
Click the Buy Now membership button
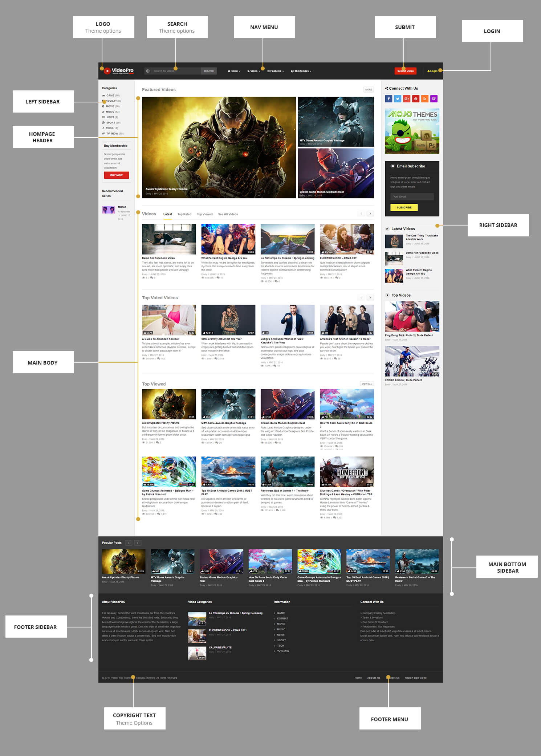pyautogui.click(x=116, y=175)
